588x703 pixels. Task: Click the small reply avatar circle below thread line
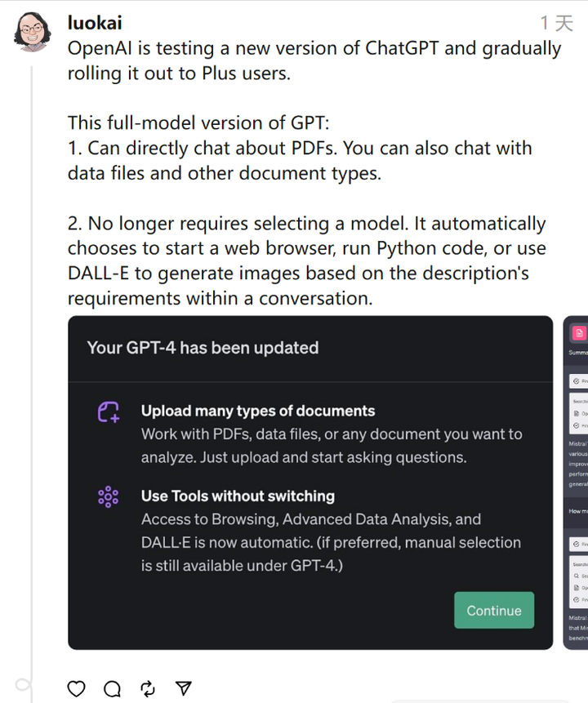pos(22,684)
